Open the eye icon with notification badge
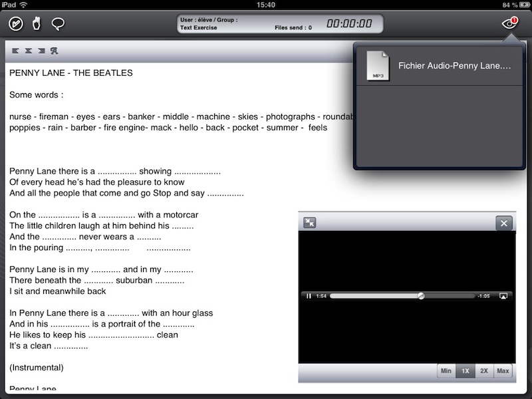Image resolution: width=532 pixels, height=399 pixels. point(509,25)
